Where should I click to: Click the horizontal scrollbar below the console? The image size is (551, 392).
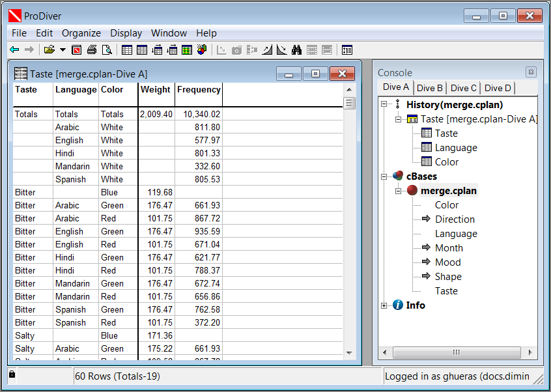[x=457, y=352]
